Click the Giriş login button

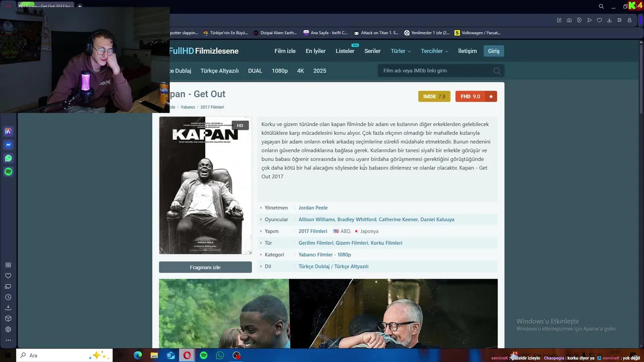point(494,51)
